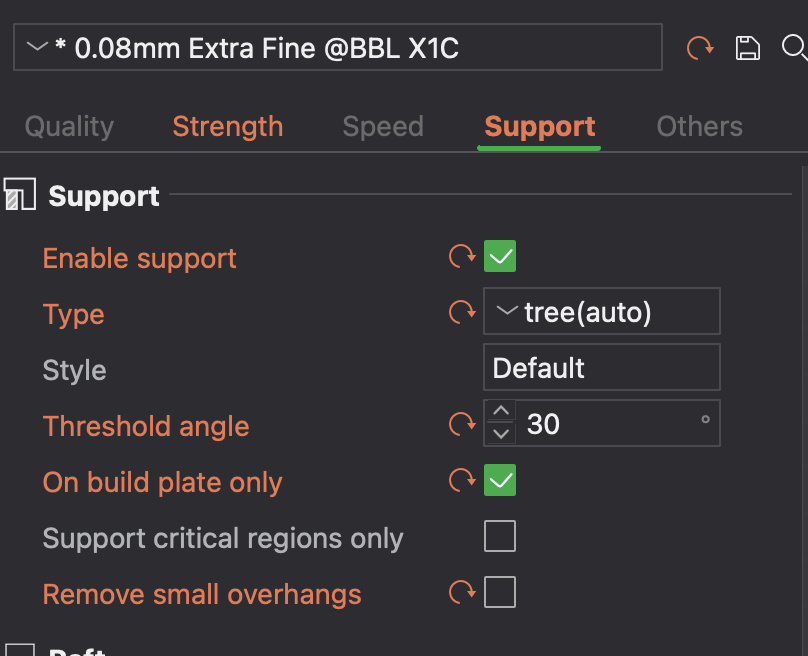Open the search settings icon
808x656 pixels.
pos(795,46)
